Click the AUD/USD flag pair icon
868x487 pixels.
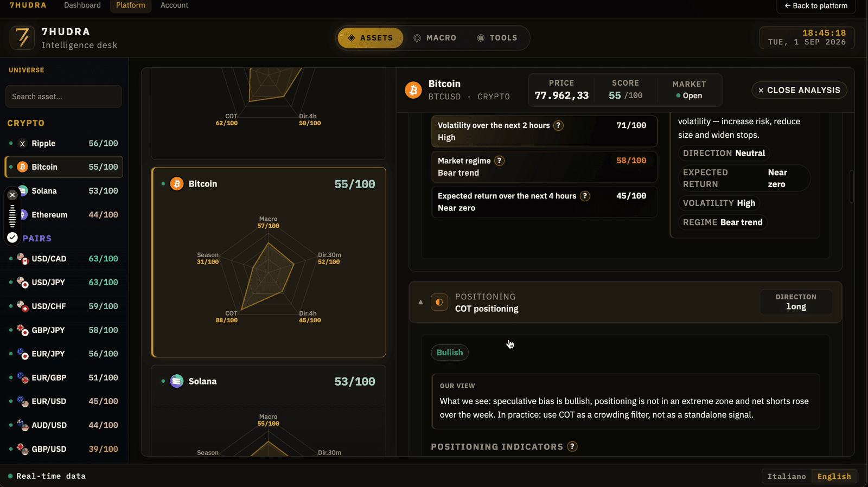22,426
